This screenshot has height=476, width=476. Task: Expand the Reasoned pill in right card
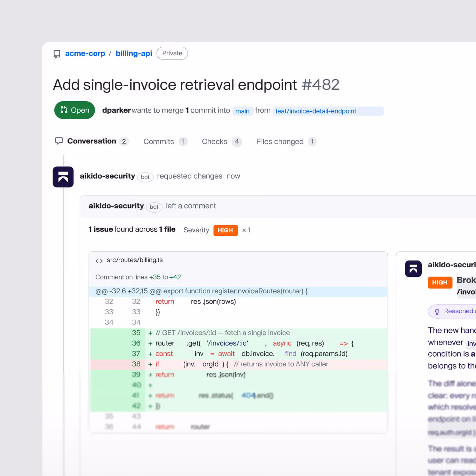click(x=452, y=311)
